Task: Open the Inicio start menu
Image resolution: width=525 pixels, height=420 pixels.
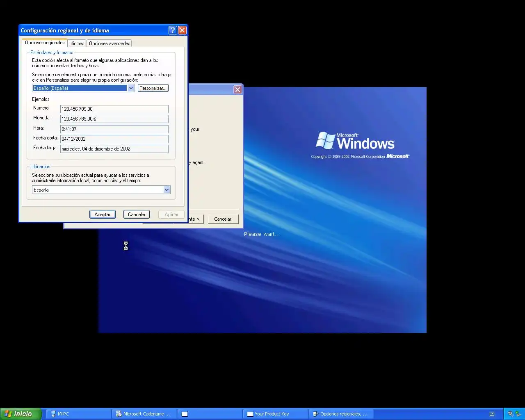Action: (x=21, y=414)
